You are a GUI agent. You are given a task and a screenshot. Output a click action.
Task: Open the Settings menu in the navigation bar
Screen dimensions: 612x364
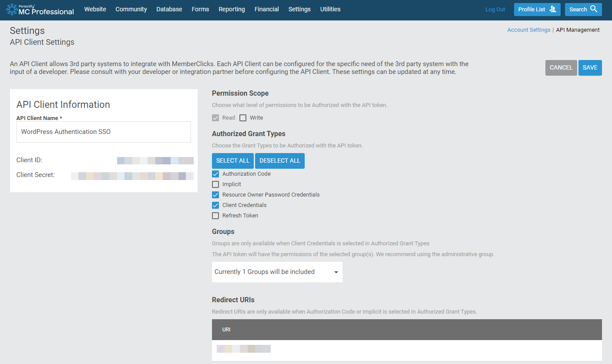click(299, 9)
